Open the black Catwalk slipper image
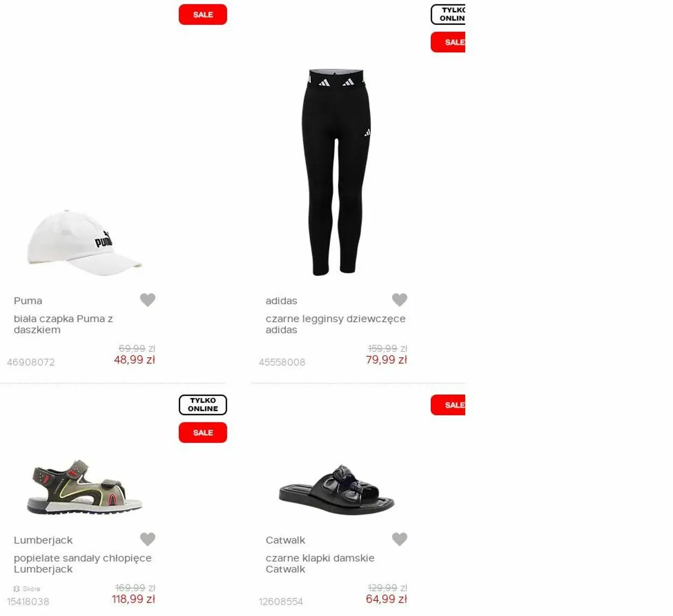Screen dimensions: 673x616 click(x=336, y=490)
